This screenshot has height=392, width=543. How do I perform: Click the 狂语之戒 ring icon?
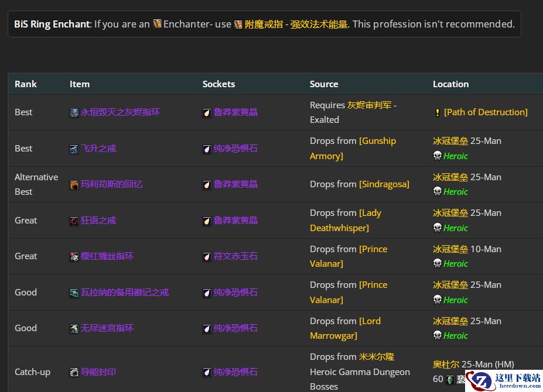click(x=74, y=221)
